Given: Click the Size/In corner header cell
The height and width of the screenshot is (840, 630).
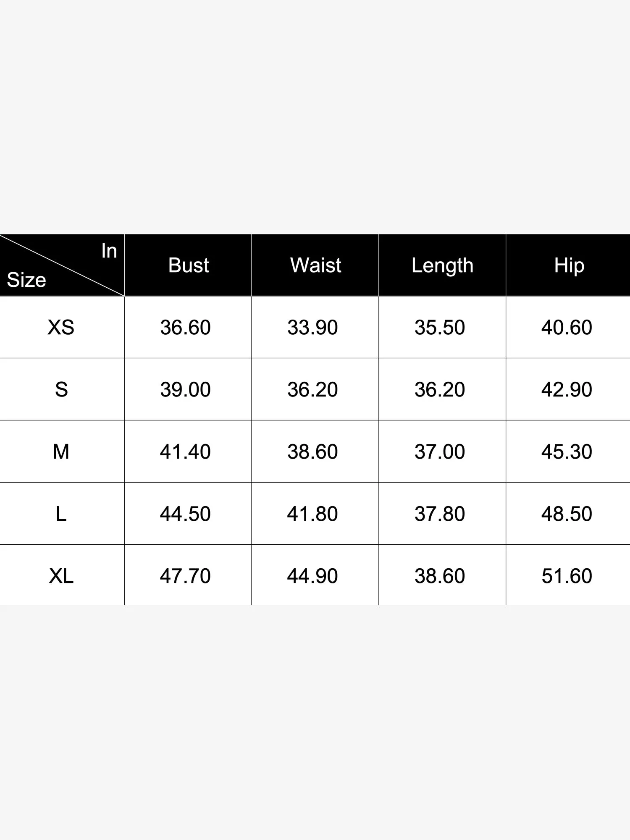Looking at the screenshot, I should click(x=62, y=265).
